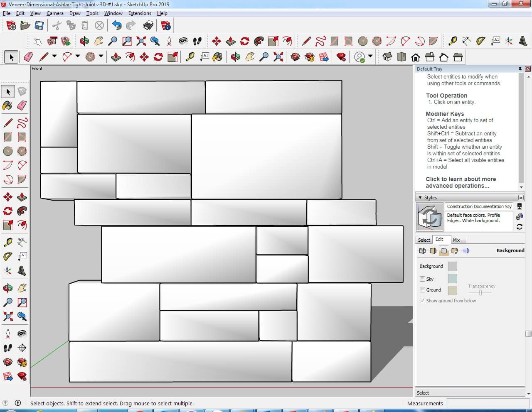Open the dropdown arrow beside the Arc tool

pyautogui.click(x=77, y=56)
